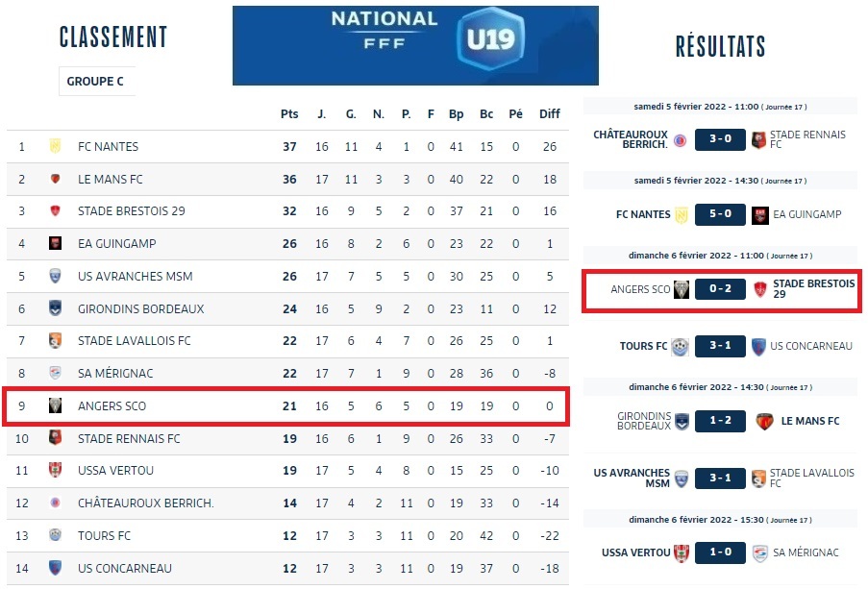The width and height of the screenshot is (868, 589).
Task: Click the 1 - 0 Vertou–Mérignac score
Action: 720,552
